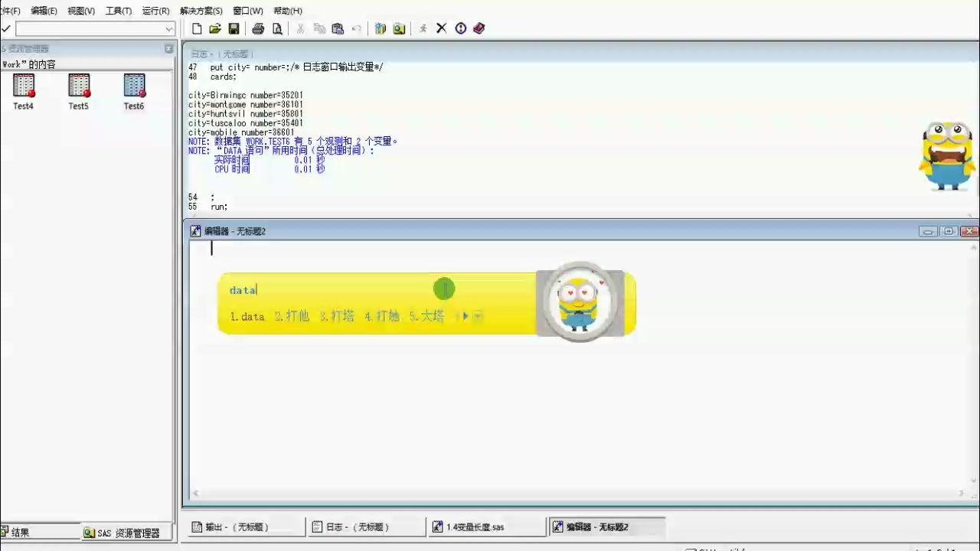The image size is (980, 551).
Task: Close the Explorer pane with its X button
Action: 169,48
